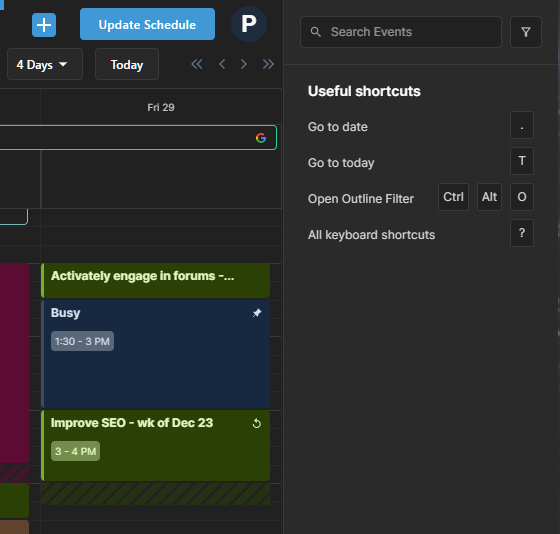Select the Fri 29 day header
This screenshot has height=534, width=560.
pyautogui.click(x=161, y=107)
